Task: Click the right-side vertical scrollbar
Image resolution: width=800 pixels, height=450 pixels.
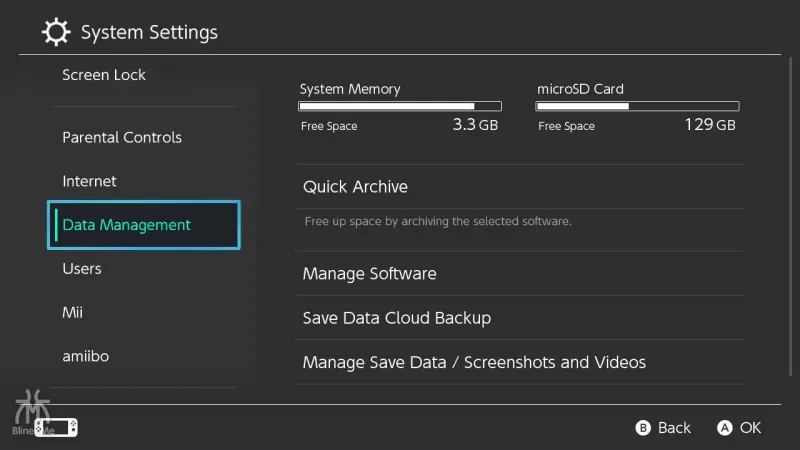Action: 791,217
